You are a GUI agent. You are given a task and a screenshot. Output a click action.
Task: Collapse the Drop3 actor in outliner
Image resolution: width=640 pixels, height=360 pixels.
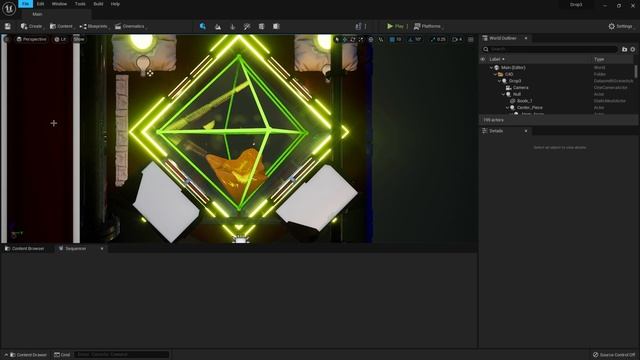point(499,81)
